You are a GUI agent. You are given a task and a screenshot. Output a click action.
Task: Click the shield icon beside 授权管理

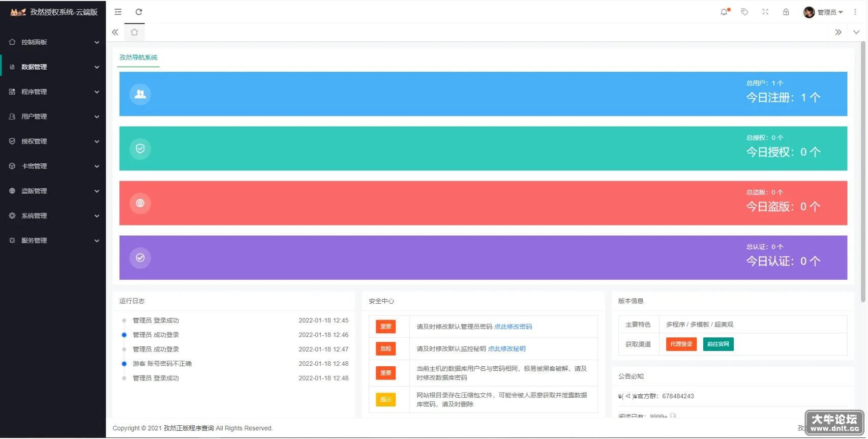coord(12,141)
